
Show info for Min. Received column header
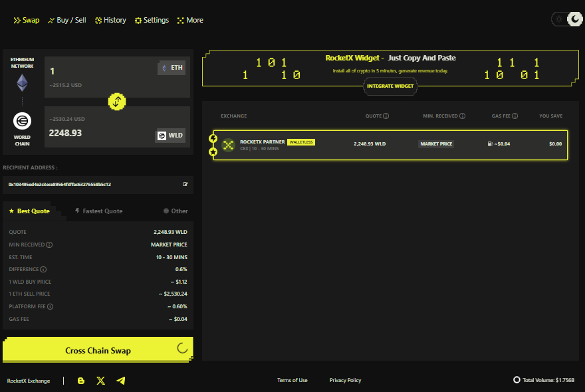pyautogui.click(x=462, y=116)
